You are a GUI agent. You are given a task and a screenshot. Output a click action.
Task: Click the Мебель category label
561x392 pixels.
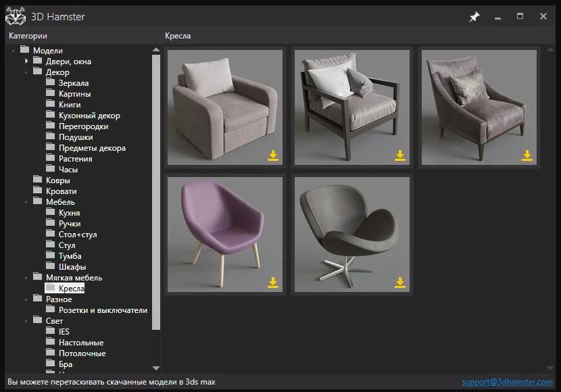(60, 202)
